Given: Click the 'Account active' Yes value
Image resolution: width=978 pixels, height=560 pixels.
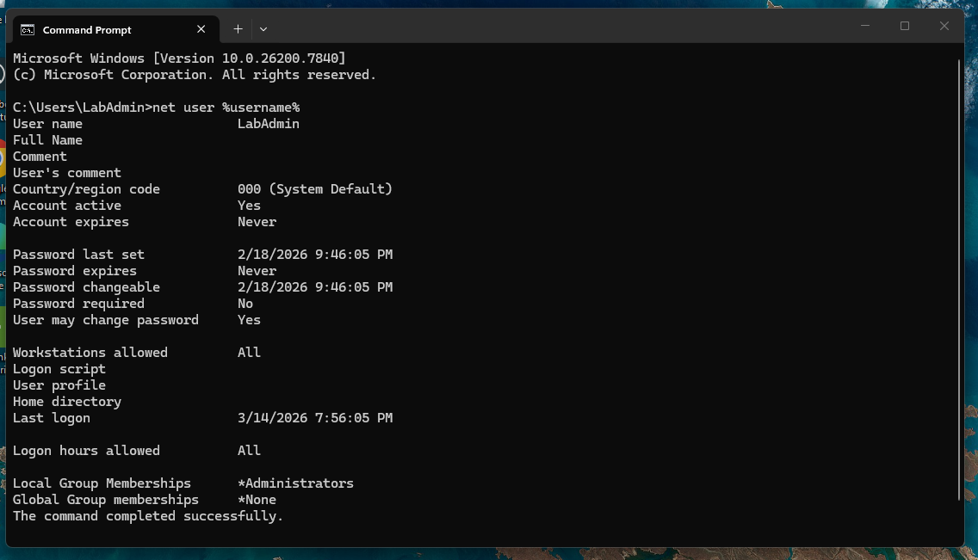Looking at the screenshot, I should (x=249, y=206).
